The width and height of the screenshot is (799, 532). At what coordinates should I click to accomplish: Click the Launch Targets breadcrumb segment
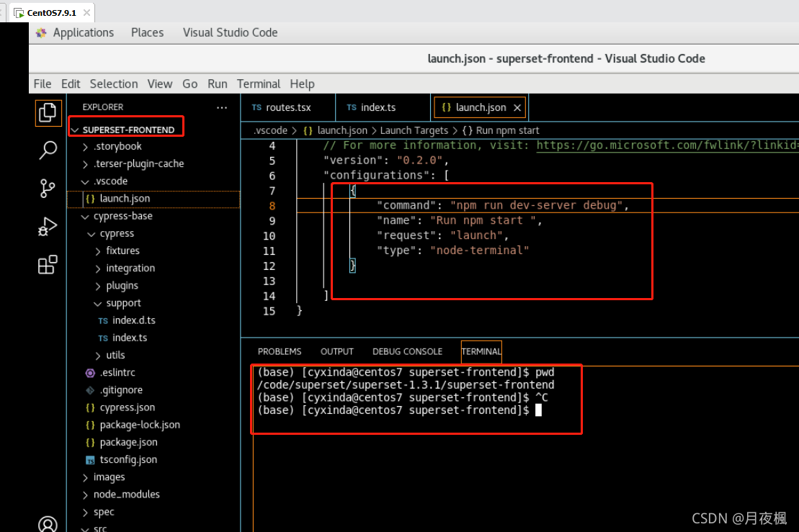tap(414, 131)
